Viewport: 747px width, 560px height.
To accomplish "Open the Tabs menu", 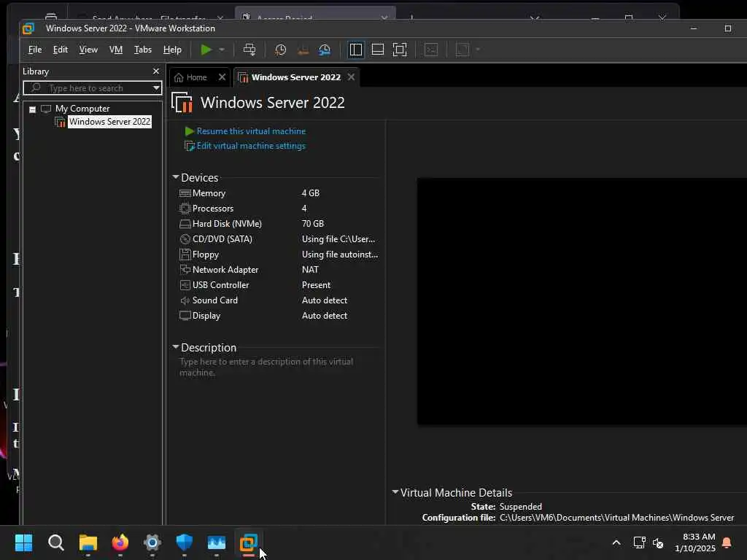I will (142, 50).
